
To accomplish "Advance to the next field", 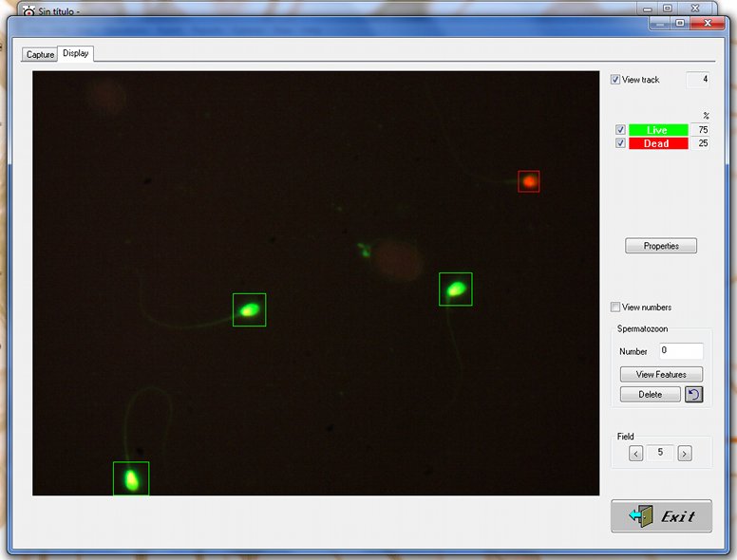I will coord(685,454).
